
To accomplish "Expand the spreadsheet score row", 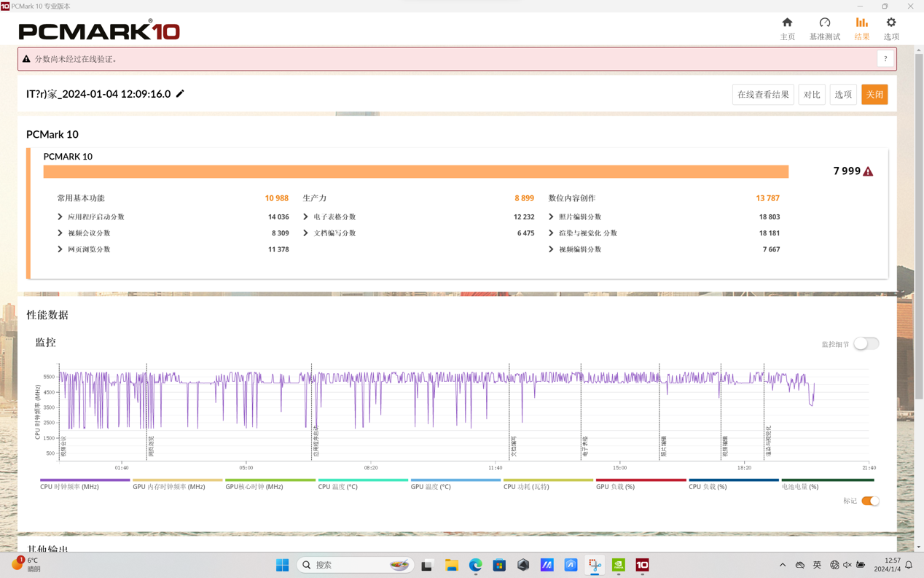I will (306, 216).
